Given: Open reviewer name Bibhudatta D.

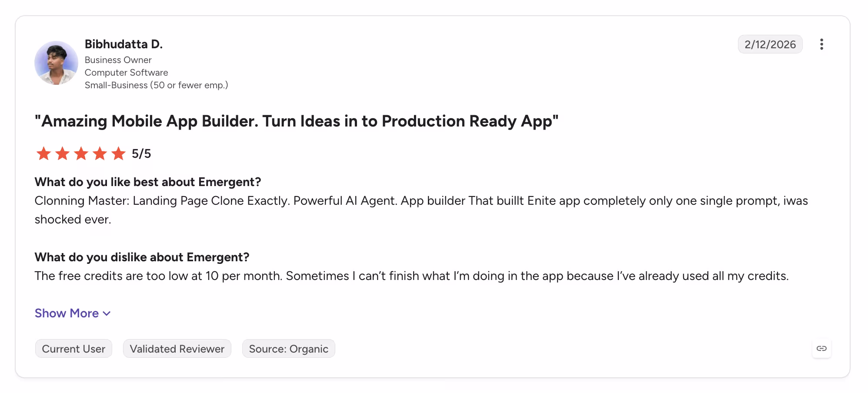Looking at the screenshot, I should point(124,44).
